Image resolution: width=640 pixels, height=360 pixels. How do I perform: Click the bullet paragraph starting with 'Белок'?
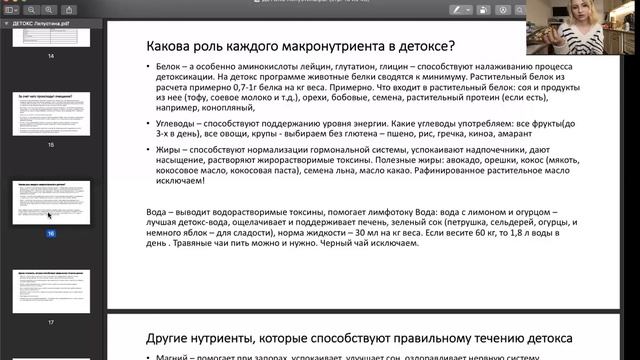coord(368,87)
